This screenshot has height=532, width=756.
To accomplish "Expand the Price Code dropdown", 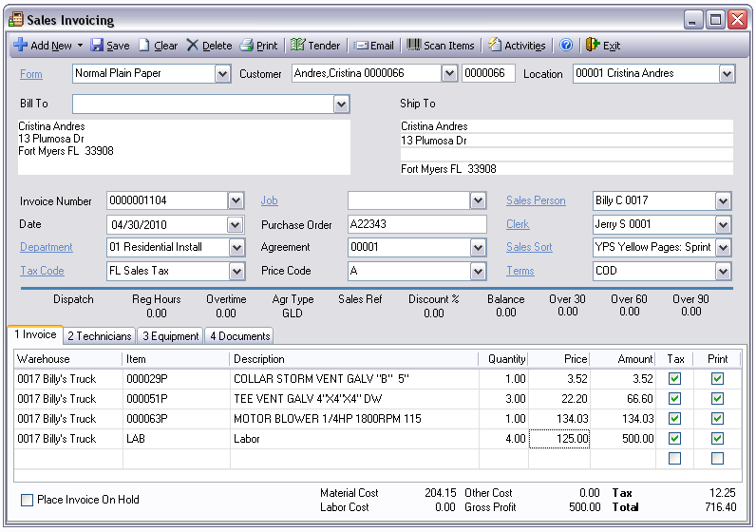I will click(478, 272).
